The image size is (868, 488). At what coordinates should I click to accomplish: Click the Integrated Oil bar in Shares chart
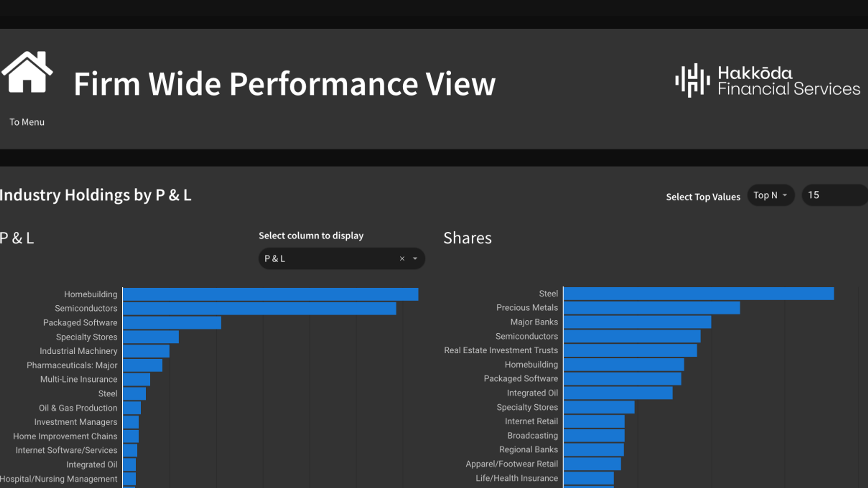tap(618, 393)
